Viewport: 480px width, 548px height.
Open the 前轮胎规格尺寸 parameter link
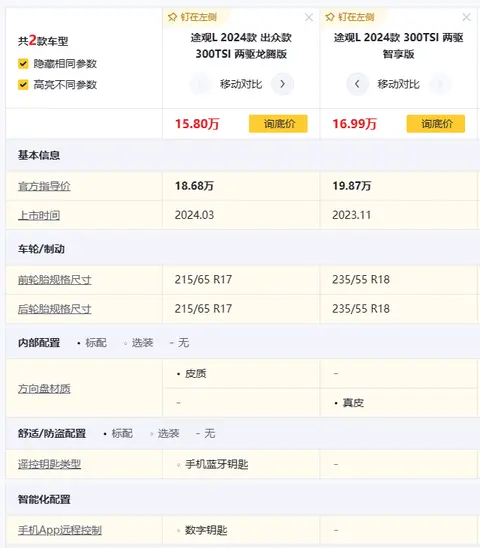pos(55,280)
